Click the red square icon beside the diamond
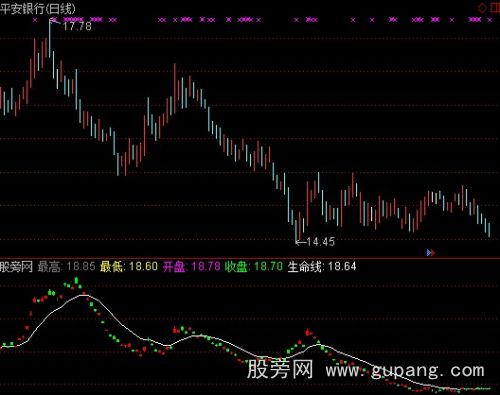 (495, 8)
